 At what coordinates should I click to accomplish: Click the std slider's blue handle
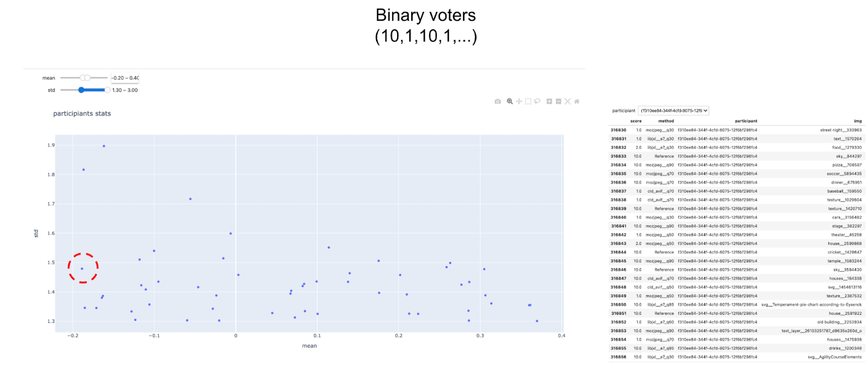(82, 90)
